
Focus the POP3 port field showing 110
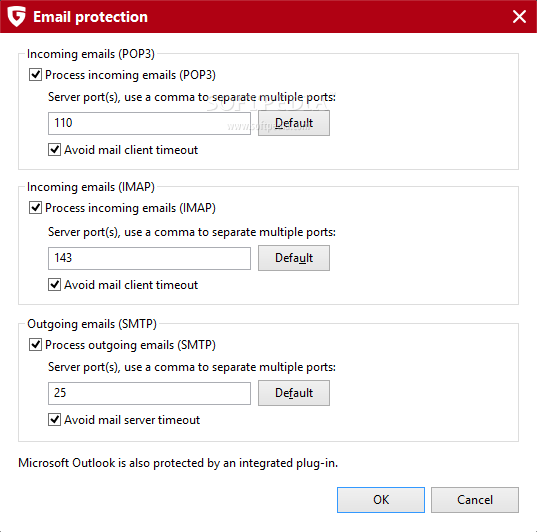149,123
